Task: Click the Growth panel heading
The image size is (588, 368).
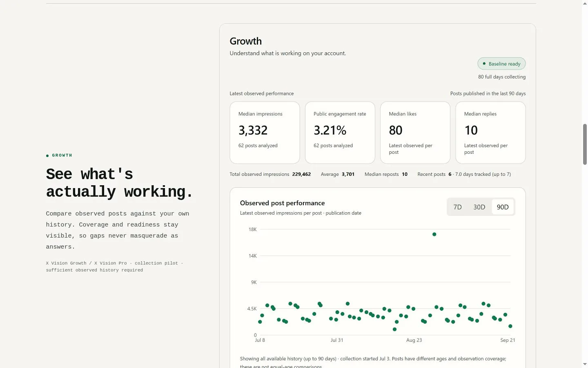Action: coord(245,41)
